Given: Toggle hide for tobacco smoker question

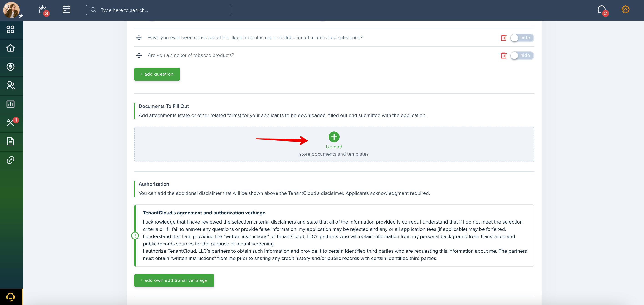Looking at the screenshot, I should (x=522, y=56).
